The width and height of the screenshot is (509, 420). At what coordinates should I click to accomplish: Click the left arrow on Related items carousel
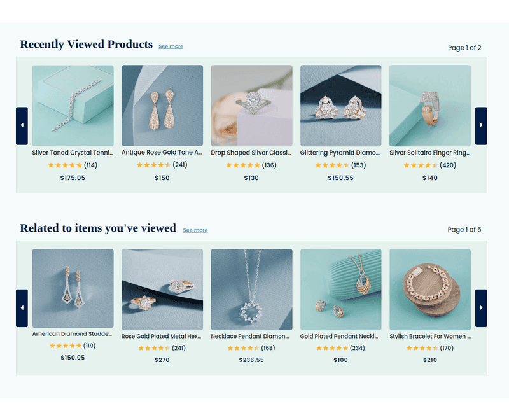(x=21, y=307)
